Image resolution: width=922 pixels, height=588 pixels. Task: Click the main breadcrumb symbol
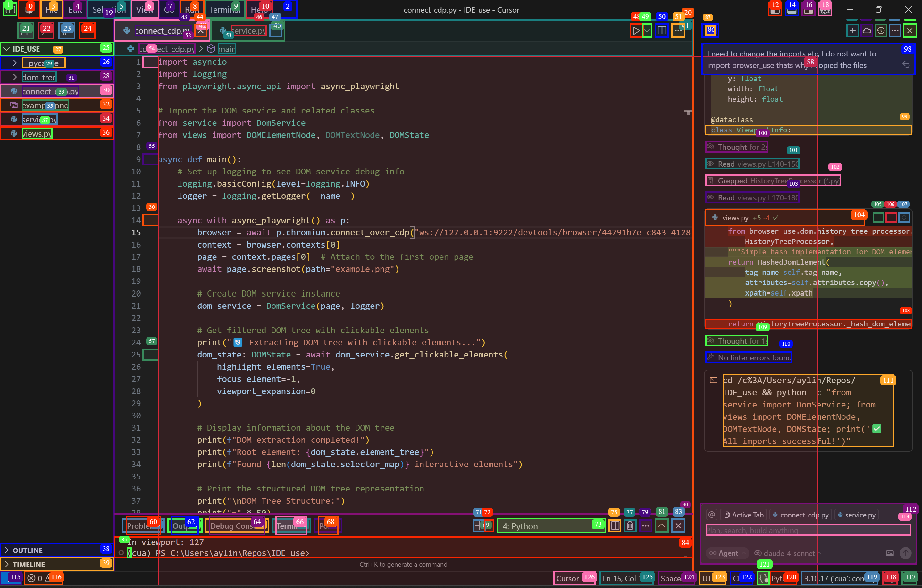click(227, 49)
